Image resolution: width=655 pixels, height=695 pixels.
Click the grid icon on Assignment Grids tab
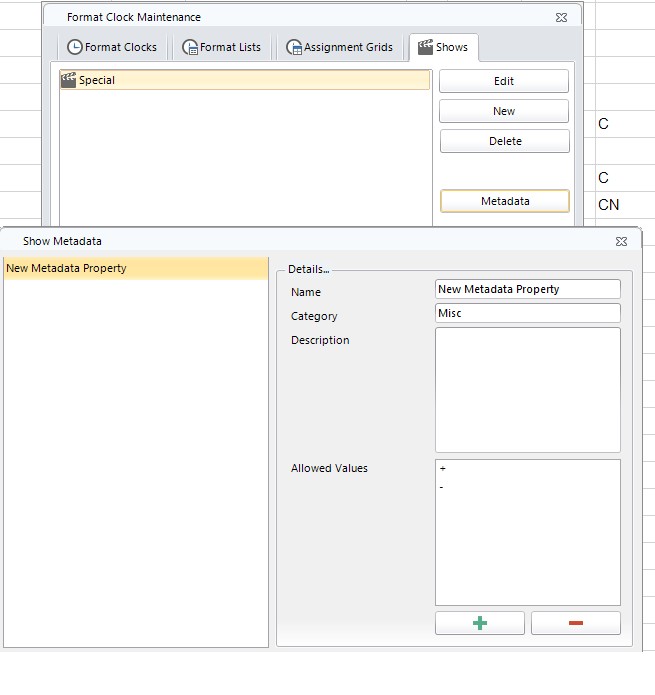click(x=294, y=47)
